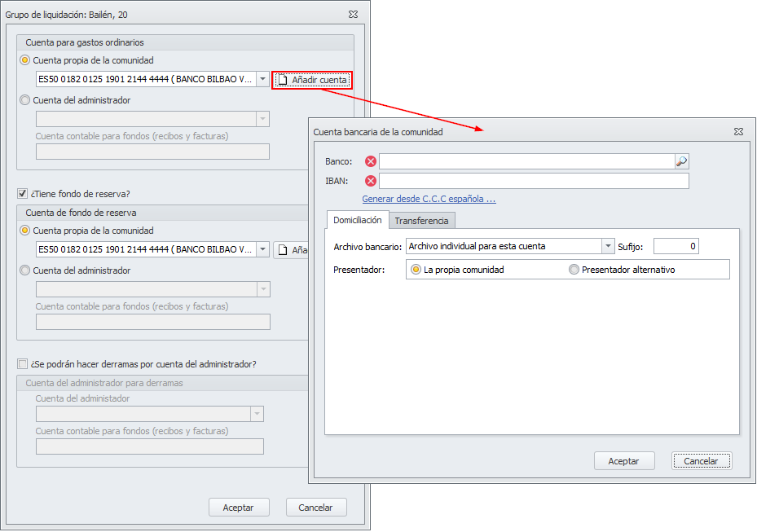Click the red error icon beside IBAN
The width and height of the screenshot is (757, 532).
click(371, 181)
